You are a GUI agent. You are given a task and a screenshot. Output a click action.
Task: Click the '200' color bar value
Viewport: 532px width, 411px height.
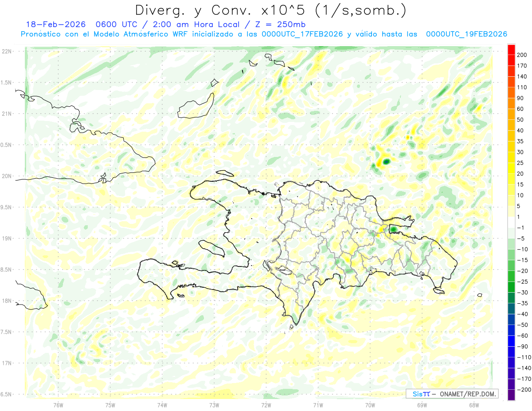click(x=522, y=55)
